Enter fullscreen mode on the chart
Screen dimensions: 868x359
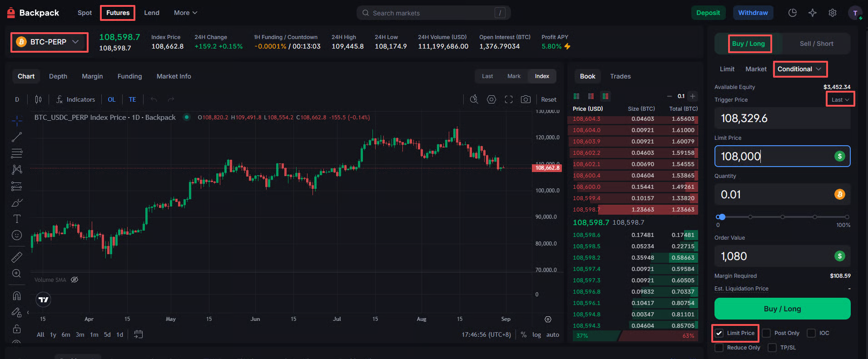pyautogui.click(x=509, y=99)
